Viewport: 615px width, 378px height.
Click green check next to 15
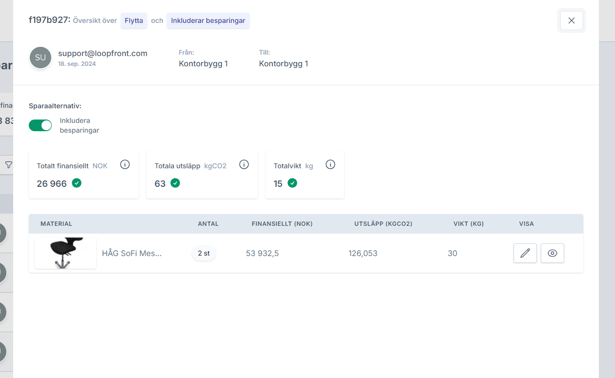(292, 183)
